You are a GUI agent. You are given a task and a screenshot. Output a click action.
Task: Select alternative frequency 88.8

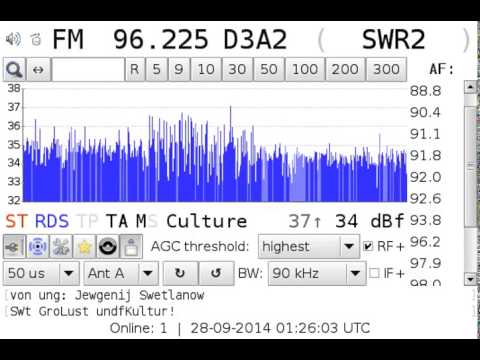tap(425, 91)
